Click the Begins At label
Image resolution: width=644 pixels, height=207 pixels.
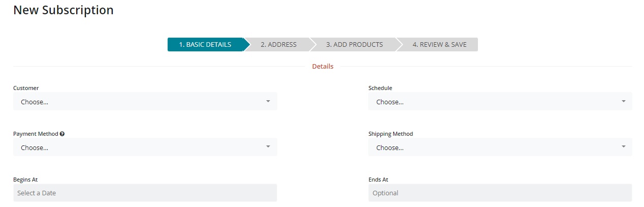25,180
